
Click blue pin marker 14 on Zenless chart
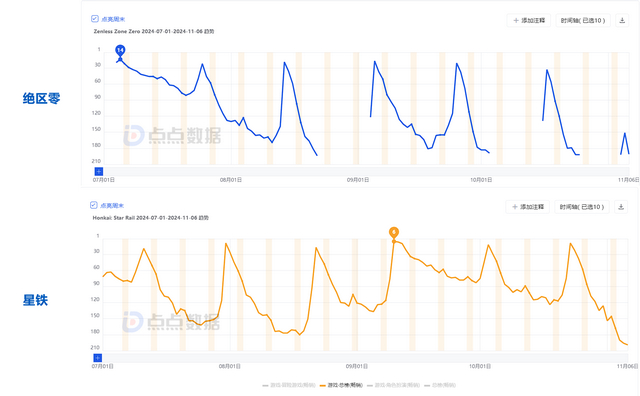120,51
